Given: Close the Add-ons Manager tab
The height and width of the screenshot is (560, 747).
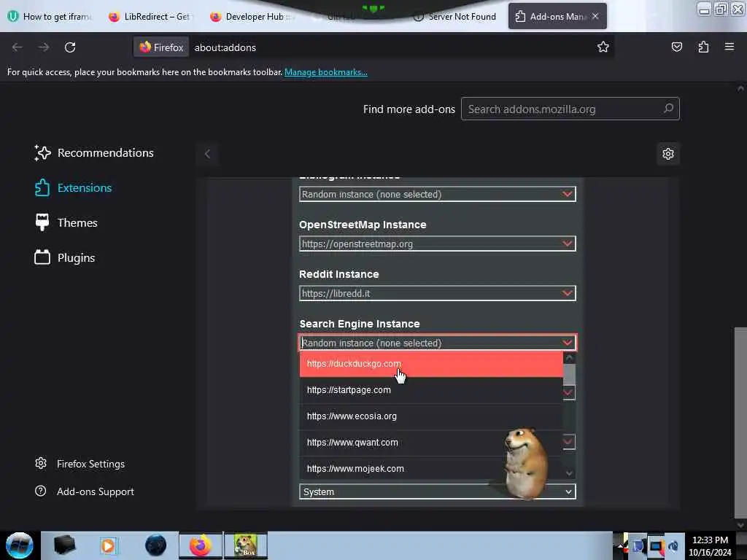Looking at the screenshot, I should point(595,16).
